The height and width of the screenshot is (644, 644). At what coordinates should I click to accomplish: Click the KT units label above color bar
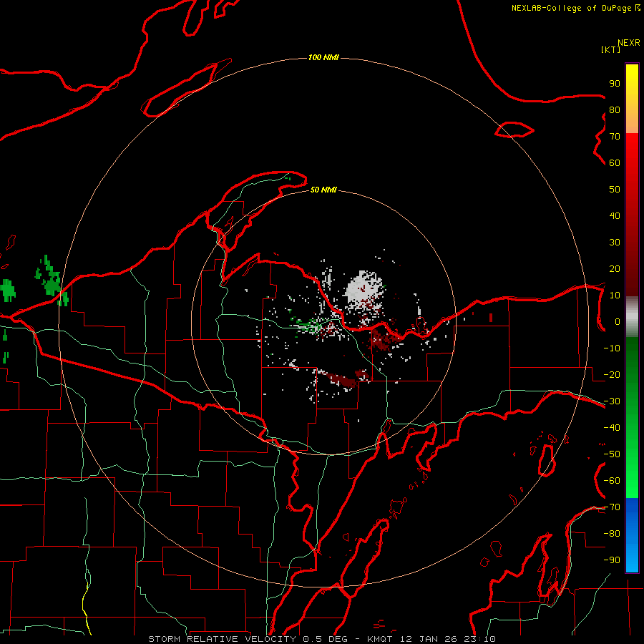[x=610, y=49]
